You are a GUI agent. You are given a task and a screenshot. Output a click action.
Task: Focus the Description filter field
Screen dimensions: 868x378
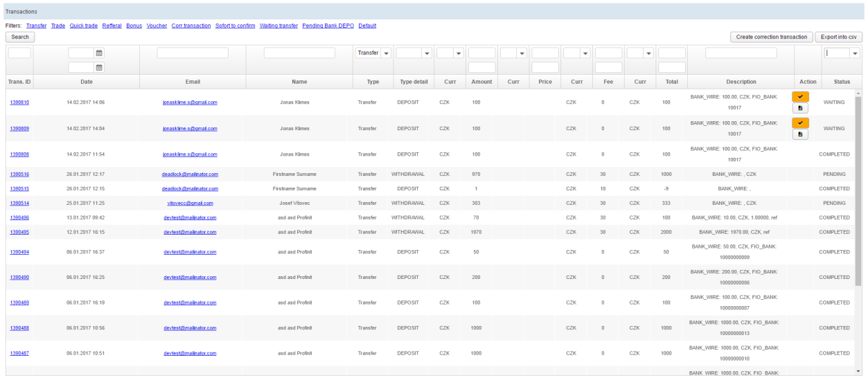pyautogui.click(x=741, y=53)
